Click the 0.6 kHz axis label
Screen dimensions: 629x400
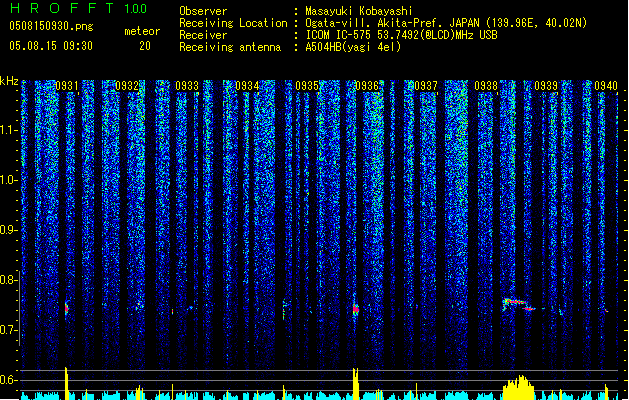(x=8, y=380)
